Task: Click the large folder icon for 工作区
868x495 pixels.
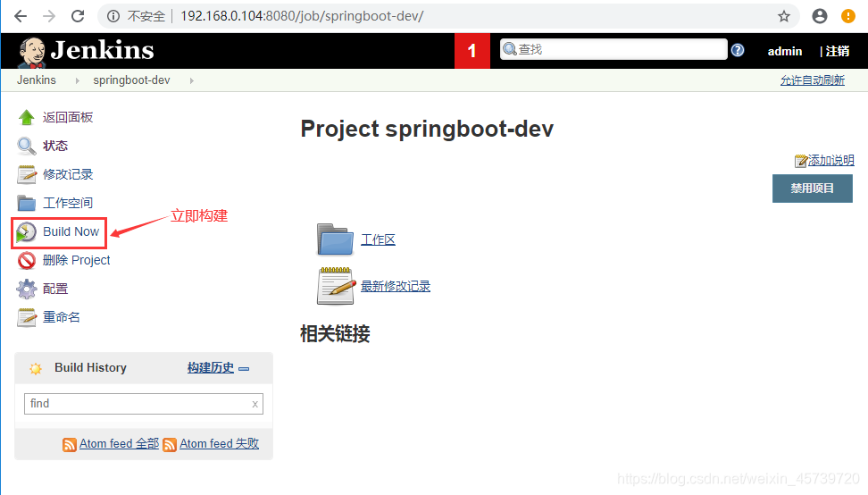Action: coord(335,239)
